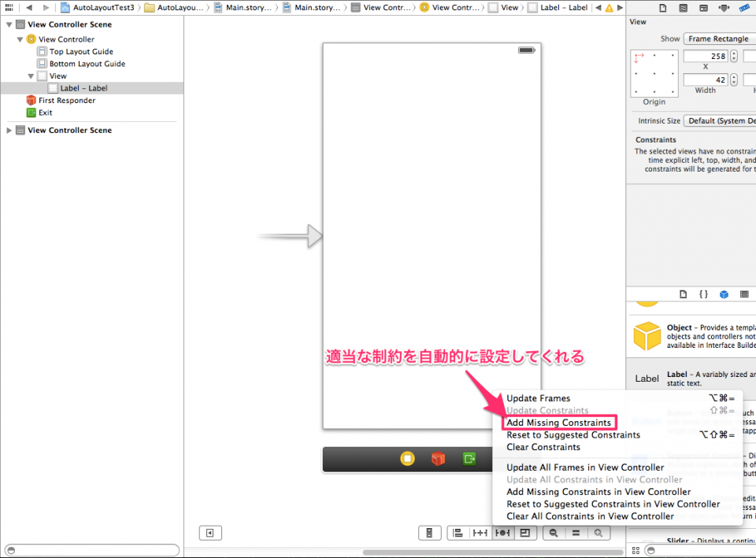Toggle document outline visibility button

pyautogui.click(x=210, y=533)
